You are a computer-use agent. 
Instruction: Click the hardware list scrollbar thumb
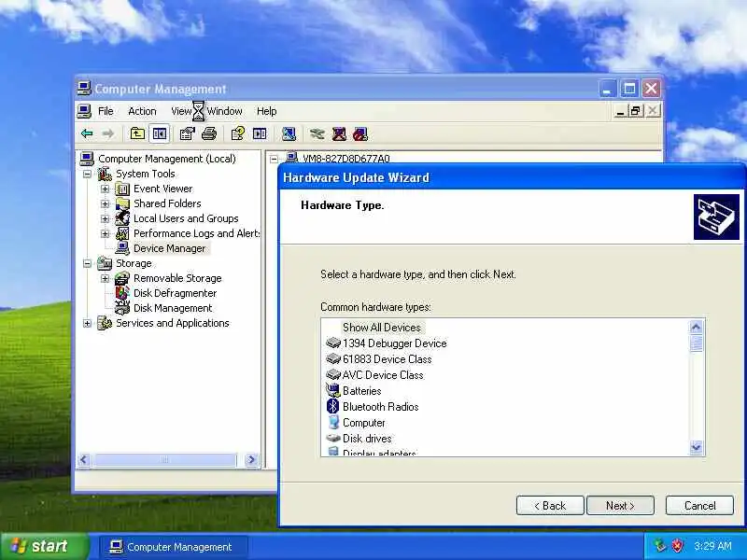pyautogui.click(x=696, y=343)
